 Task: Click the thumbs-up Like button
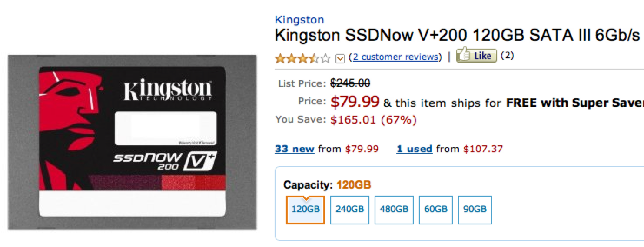click(x=476, y=56)
